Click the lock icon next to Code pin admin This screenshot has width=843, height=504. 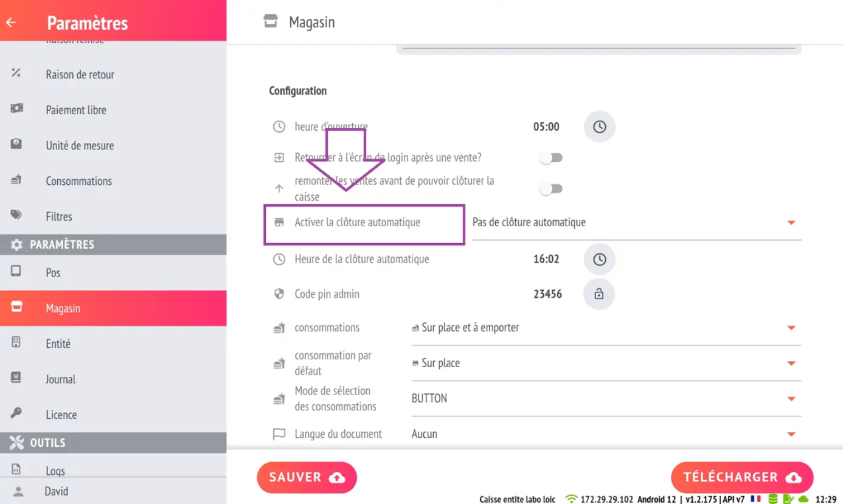(x=599, y=294)
